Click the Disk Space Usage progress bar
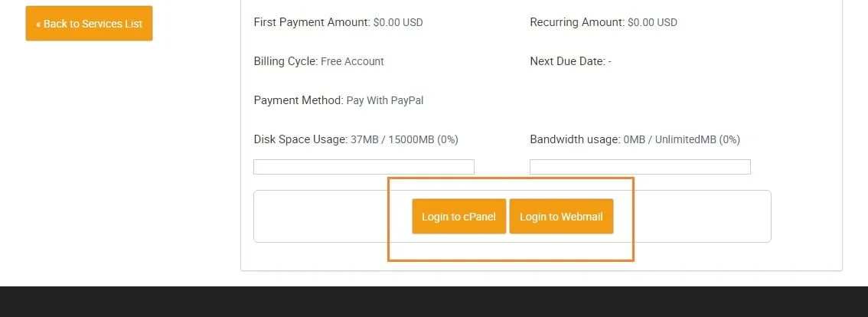The image size is (868, 317). tap(364, 167)
